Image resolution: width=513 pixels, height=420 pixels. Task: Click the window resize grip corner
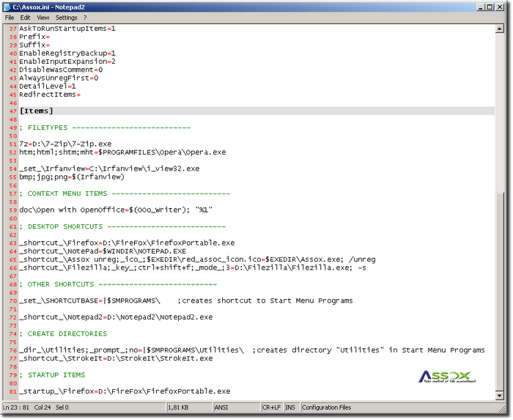pos(501,408)
